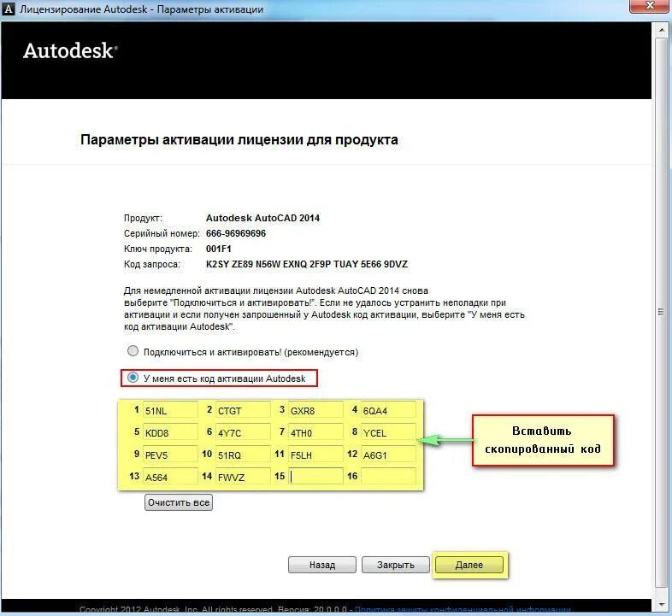Click the 'Код запроса:' label
Image resolution: width=672 pixels, height=616 pixels.
tap(152, 264)
